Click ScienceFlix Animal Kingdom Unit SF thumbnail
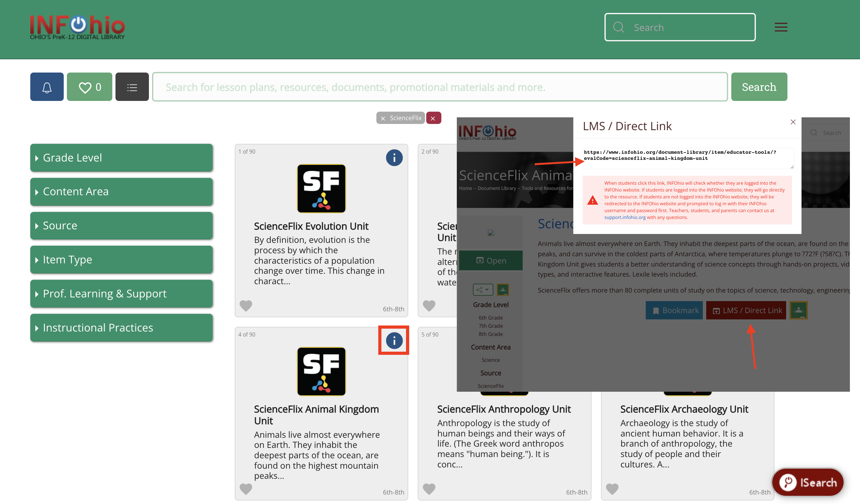Viewport: 860px width, 504px height. [321, 372]
